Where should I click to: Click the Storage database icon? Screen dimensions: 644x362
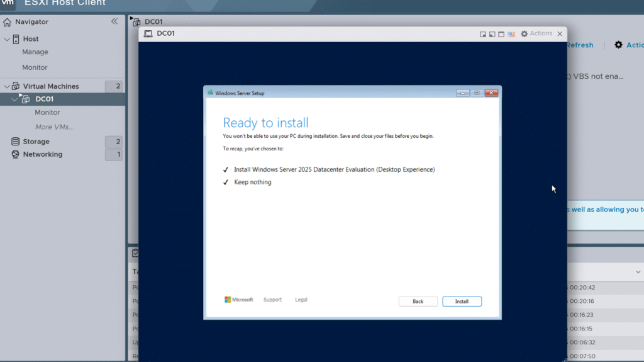coord(16,142)
